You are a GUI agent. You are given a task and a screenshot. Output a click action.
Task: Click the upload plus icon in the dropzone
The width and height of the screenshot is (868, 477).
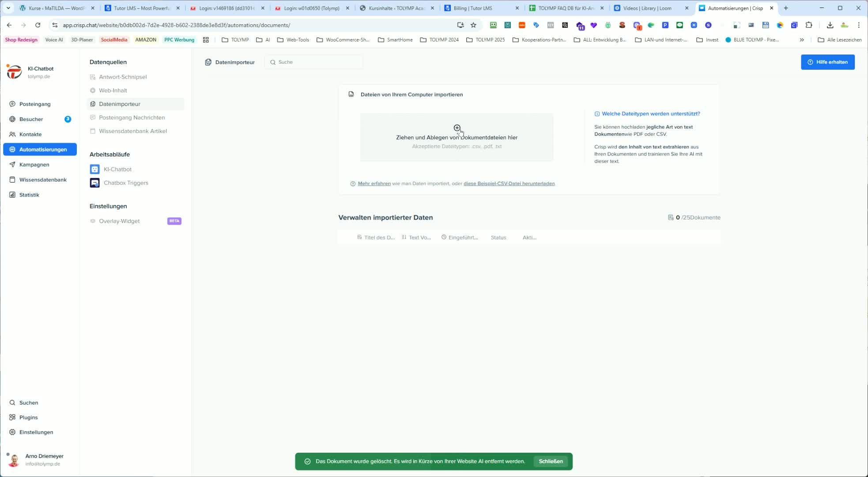457,128
